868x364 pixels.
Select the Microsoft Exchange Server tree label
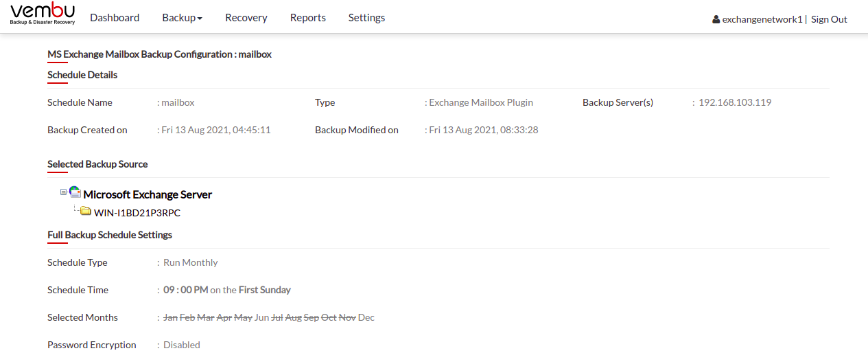(148, 194)
